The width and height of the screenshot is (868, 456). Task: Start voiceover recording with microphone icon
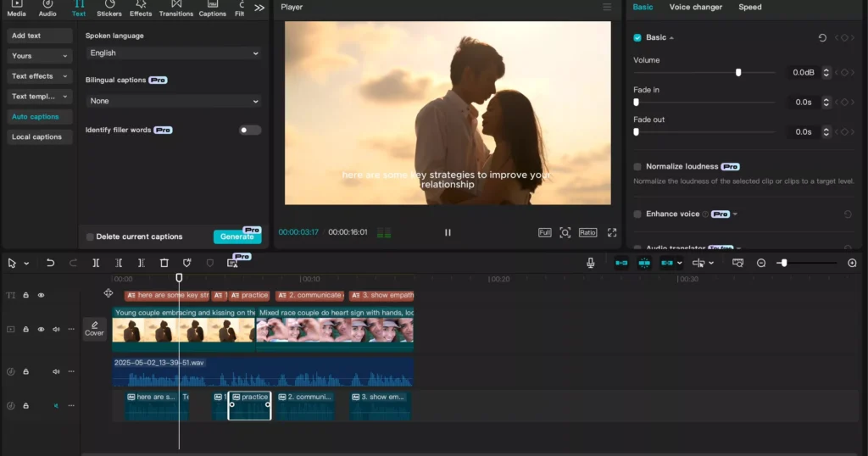(x=591, y=263)
